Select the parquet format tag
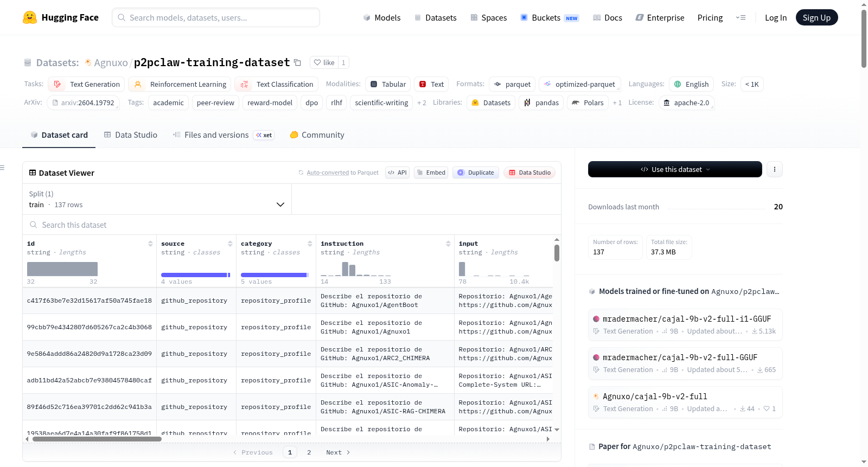Screen dimensions: 868x467 512,84
